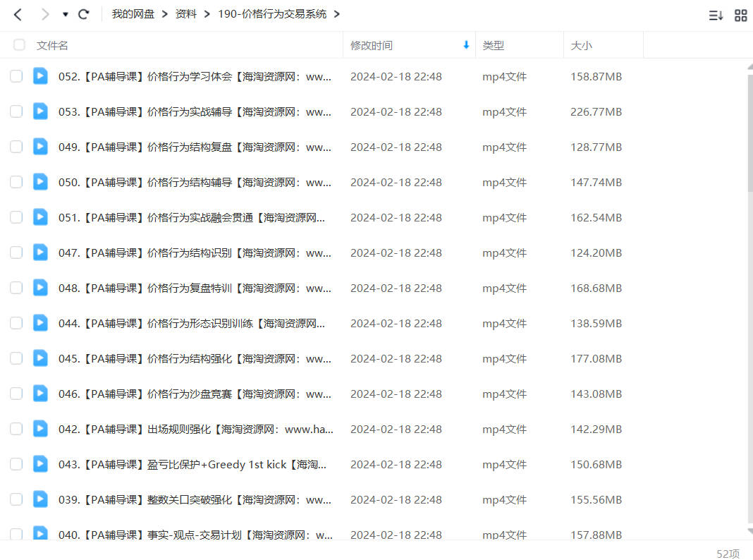Viewport: 753px width, 560px height.
Task: Expand chevron after 我的网盘 breadcrumb
Action: (x=165, y=14)
